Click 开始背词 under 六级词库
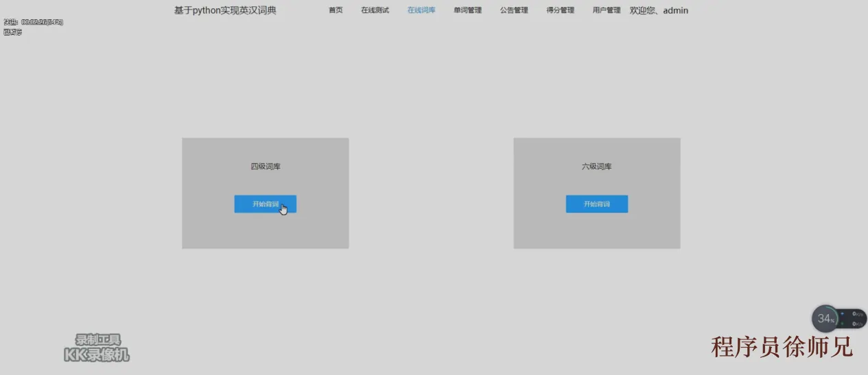The width and height of the screenshot is (868, 375). point(597,204)
